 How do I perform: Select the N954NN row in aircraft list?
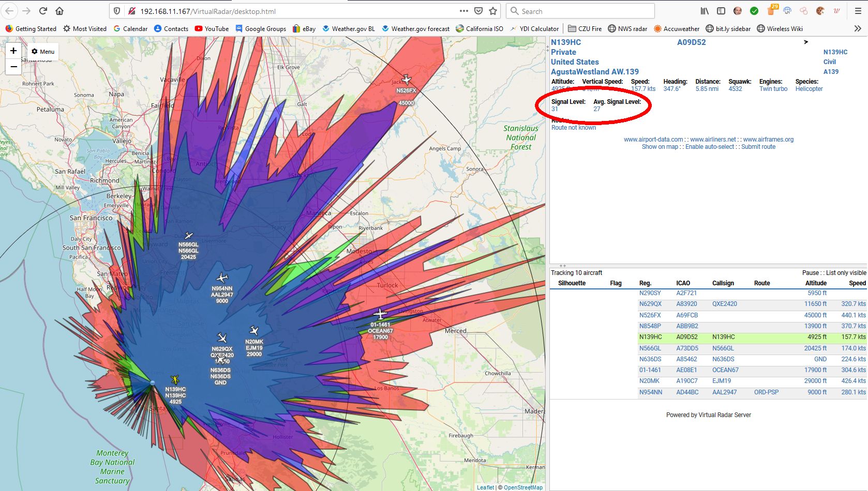point(650,392)
